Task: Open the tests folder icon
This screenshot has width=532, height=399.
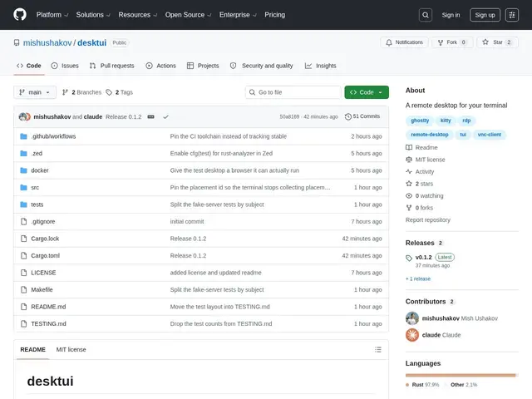Action: [23, 204]
